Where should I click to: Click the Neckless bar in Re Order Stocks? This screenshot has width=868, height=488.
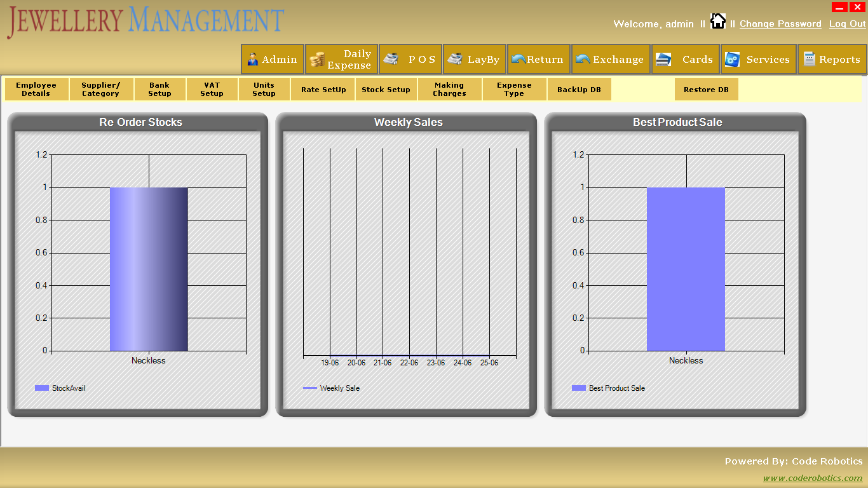[x=149, y=269]
